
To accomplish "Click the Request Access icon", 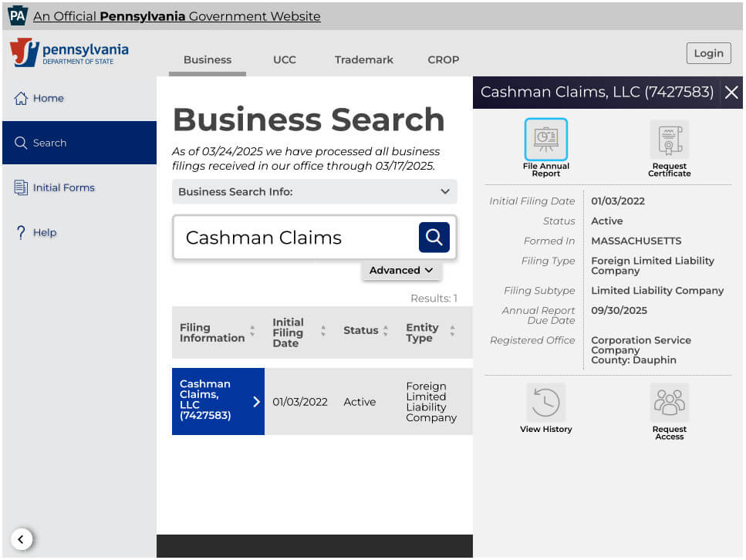I will pyautogui.click(x=669, y=403).
